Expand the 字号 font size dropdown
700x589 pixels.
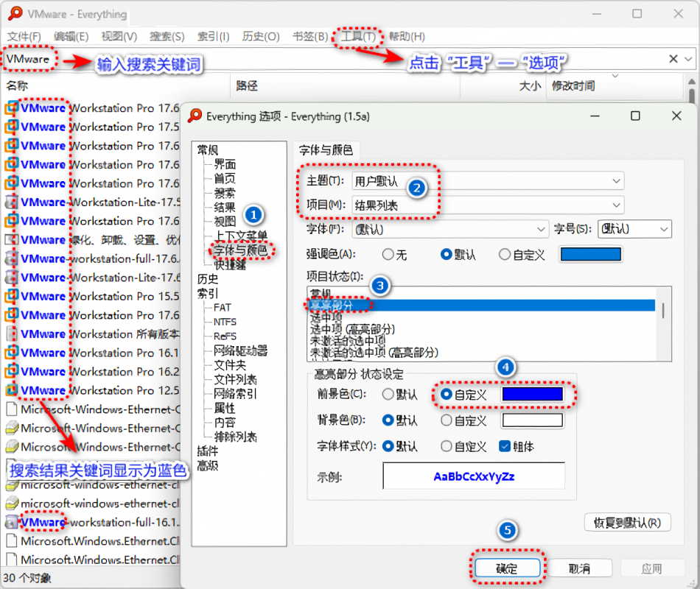pos(634,230)
